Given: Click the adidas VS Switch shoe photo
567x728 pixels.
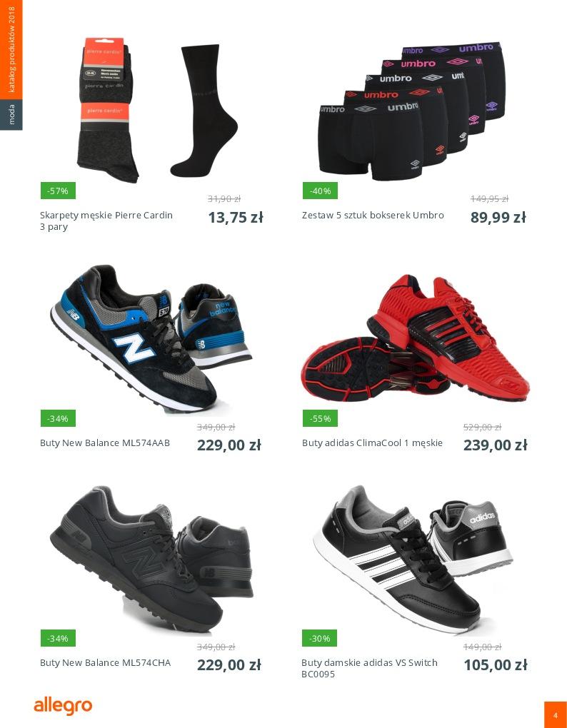Looking at the screenshot, I should click(413, 559).
